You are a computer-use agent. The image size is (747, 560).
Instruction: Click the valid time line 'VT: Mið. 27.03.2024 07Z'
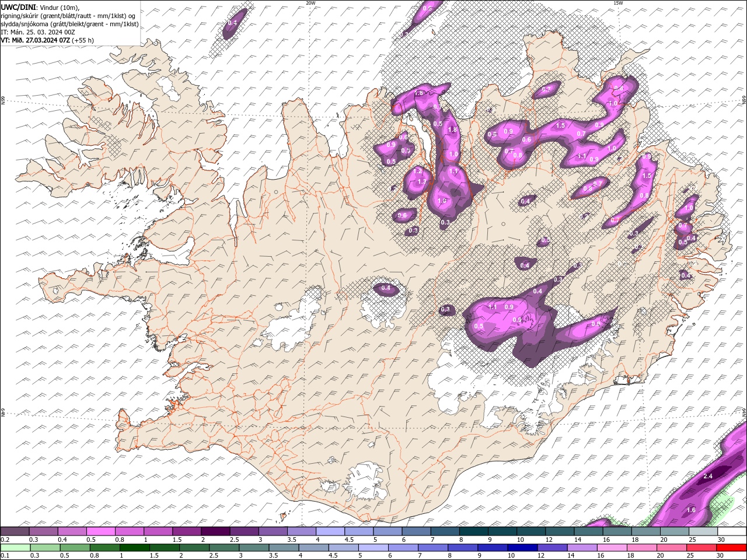36,40
